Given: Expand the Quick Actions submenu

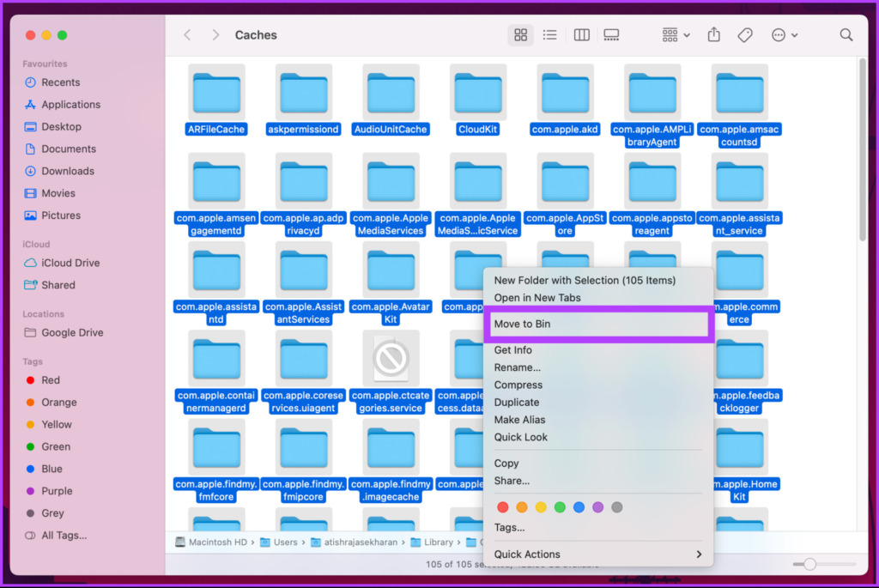Looking at the screenshot, I should [597, 554].
